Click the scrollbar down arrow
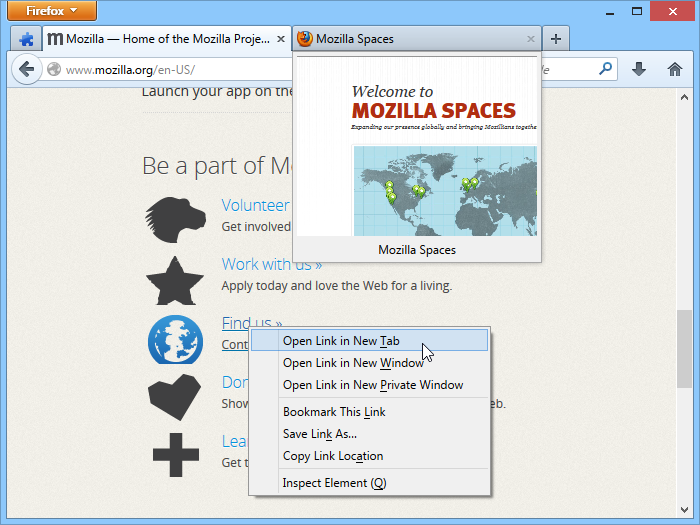 click(684, 509)
